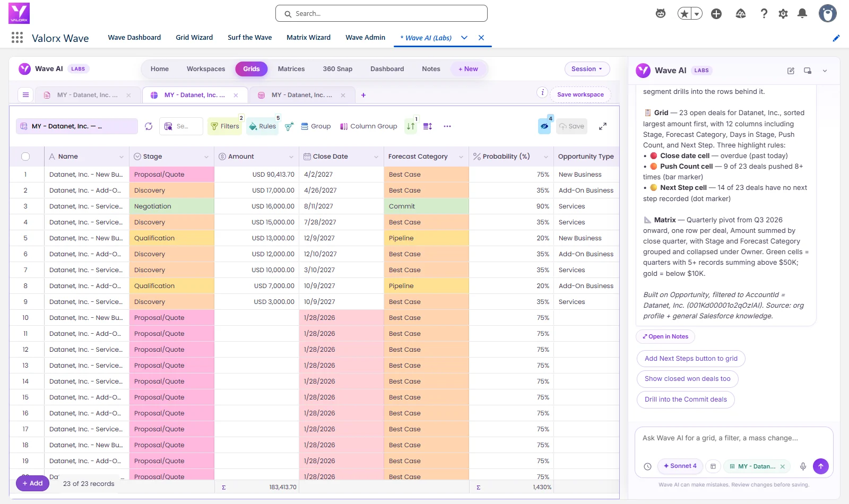Open the Probability column menu chevron

point(546,157)
